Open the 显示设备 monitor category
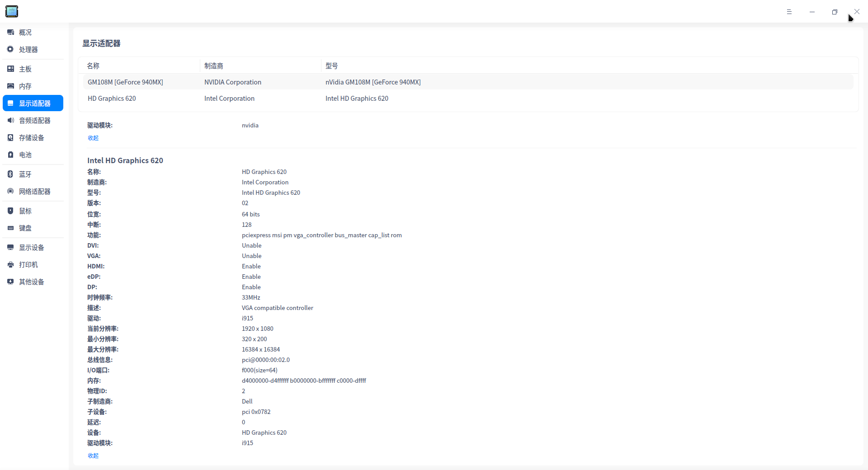This screenshot has height=470, width=868. tap(33, 248)
